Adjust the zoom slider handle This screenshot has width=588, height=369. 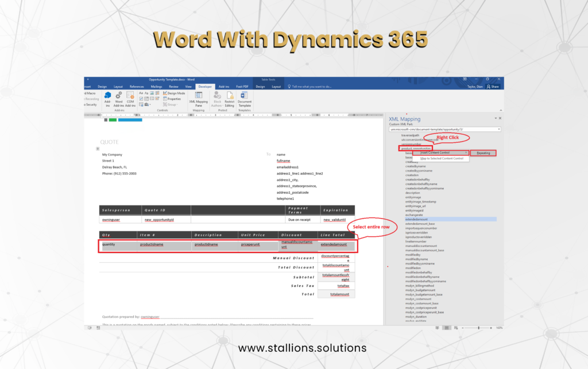click(478, 328)
